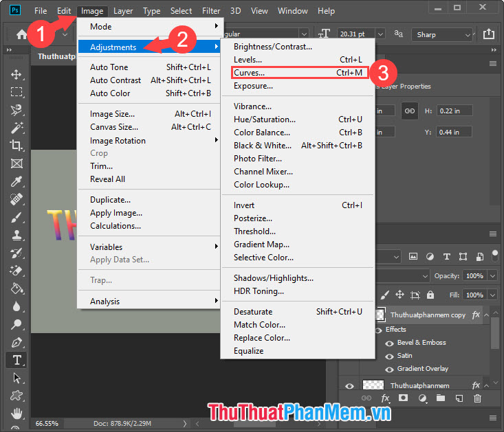
Task: Collapse effects of Thuthuatphanmem copy layer
Action: point(486,315)
